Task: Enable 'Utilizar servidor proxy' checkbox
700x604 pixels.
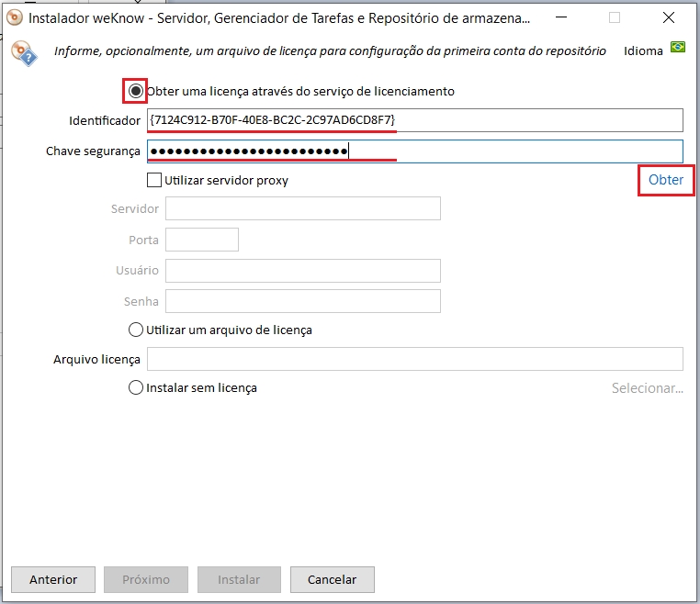Action: (154, 180)
